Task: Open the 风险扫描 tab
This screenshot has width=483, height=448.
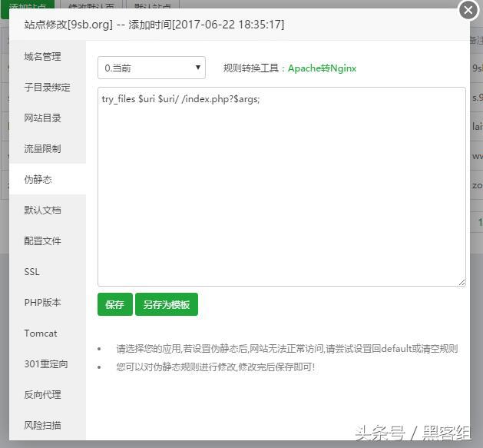Action: (48, 426)
